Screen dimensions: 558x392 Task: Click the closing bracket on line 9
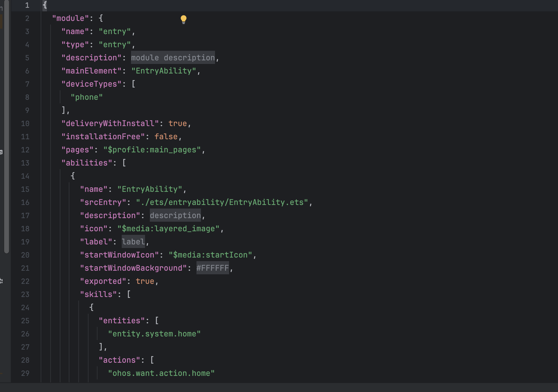pyautogui.click(x=63, y=110)
